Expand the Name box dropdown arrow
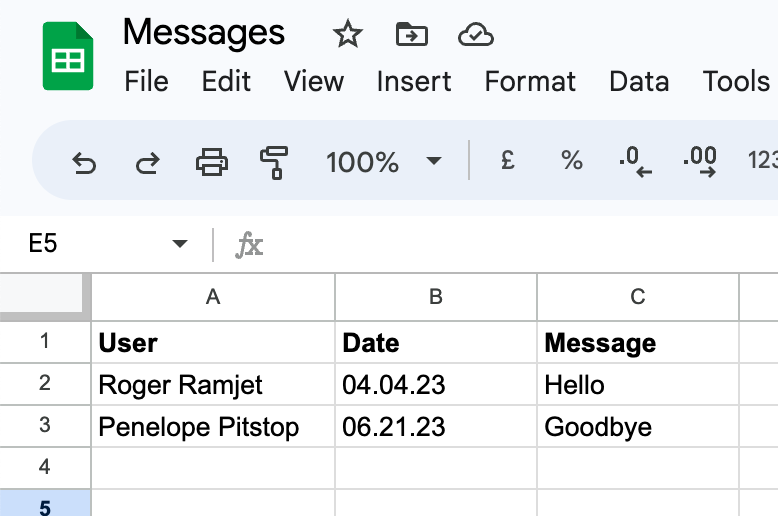778x516 pixels. 180,244
